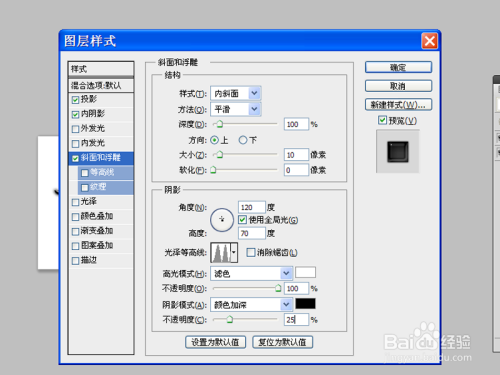Enable the 纹理 sub-option checkbox
The height and width of the screenshot is (375, 500).
coord(85,188)
